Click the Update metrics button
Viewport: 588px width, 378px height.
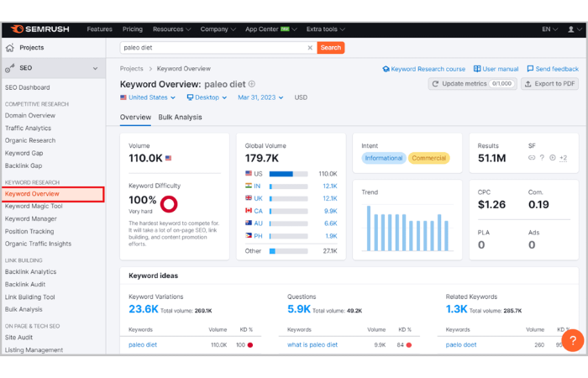point(472,84)
